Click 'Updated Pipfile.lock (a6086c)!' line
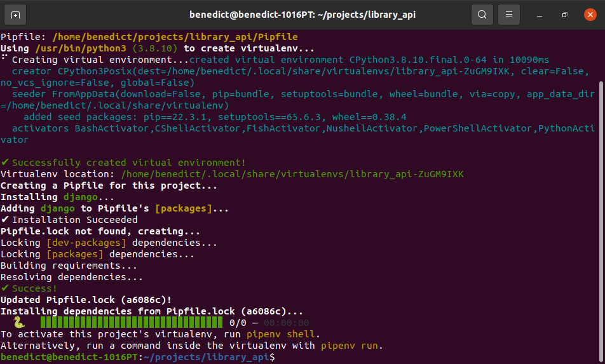This screenshot has height=364, width=605. 86,300
